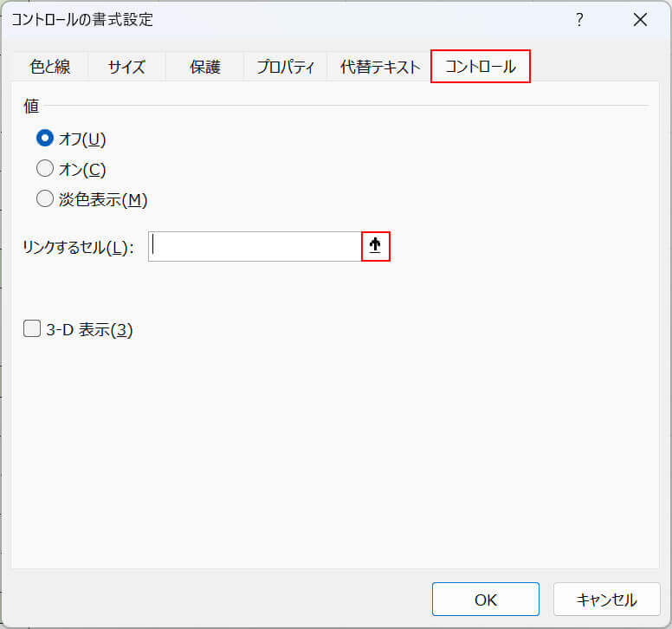Viewport: 672px width, 629px height.
Task: Switch to the 色と線 tab
Action: coord(50,67)
